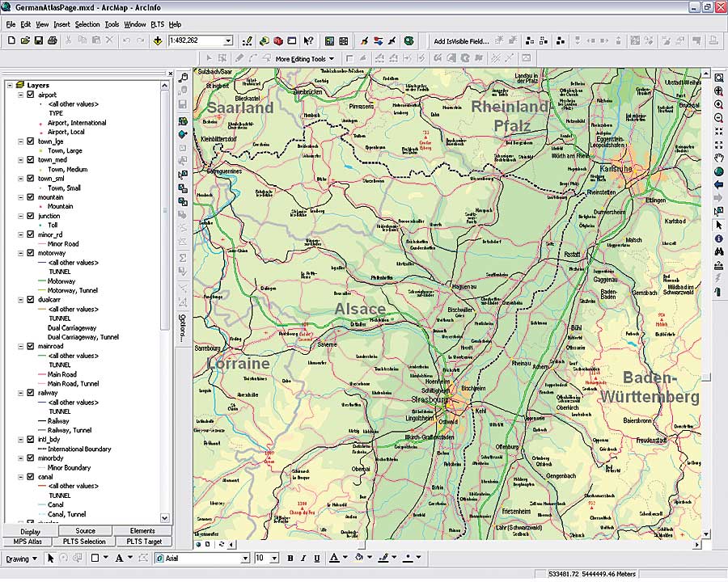Select the Pan hand tool

tap(718, 158)
